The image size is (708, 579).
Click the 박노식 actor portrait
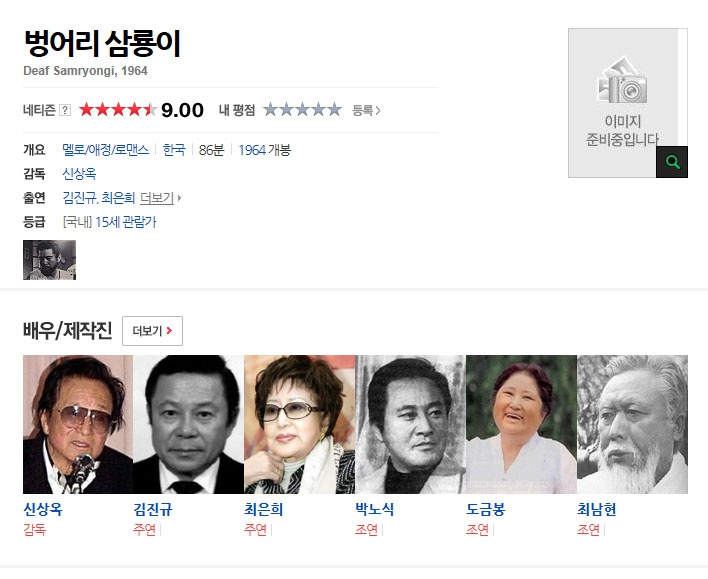pyautogui.click(x=410, y=424)
